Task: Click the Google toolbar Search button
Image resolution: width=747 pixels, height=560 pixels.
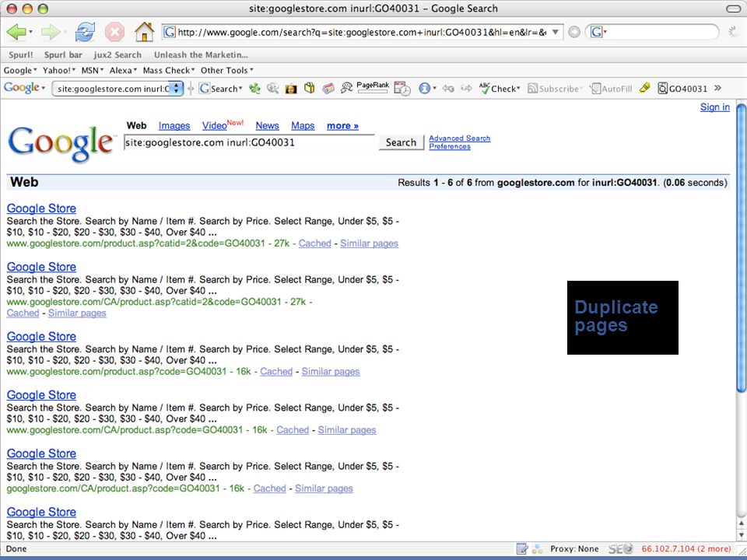Action: [221, 89]
